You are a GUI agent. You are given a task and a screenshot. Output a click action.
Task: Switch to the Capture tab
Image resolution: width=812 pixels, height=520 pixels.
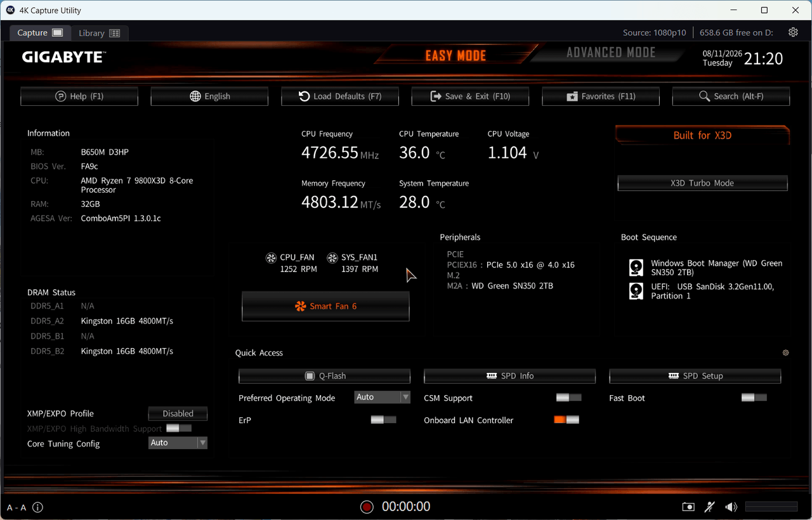(x=40, y=33)
